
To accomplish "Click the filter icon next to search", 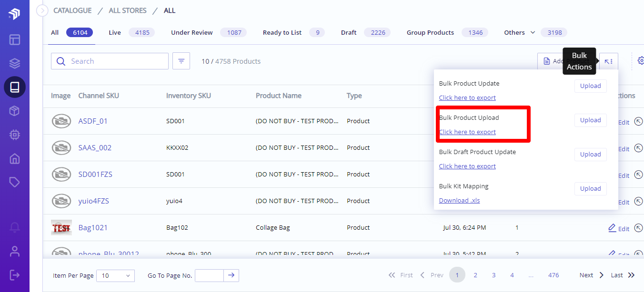I will tap(181, 61).
